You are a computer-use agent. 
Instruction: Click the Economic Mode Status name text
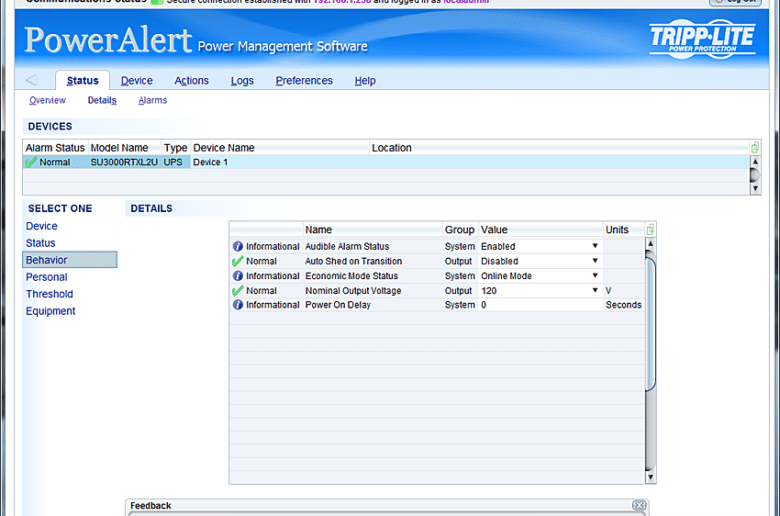(352, 276)
